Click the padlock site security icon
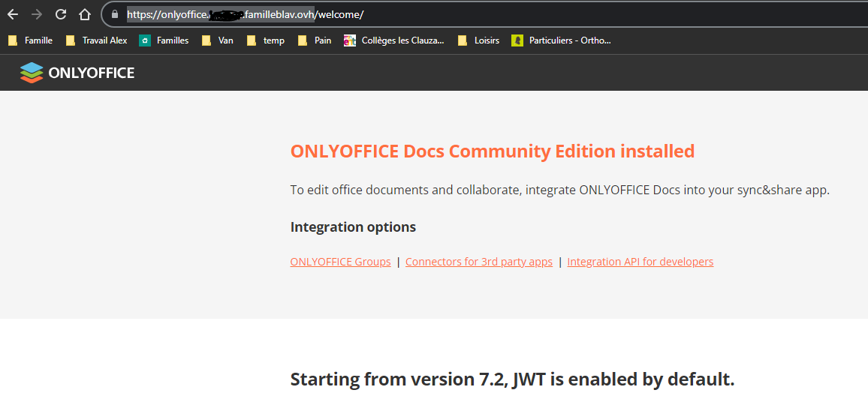868x402 pixels. pyautogui.click(x=115, y=14)
